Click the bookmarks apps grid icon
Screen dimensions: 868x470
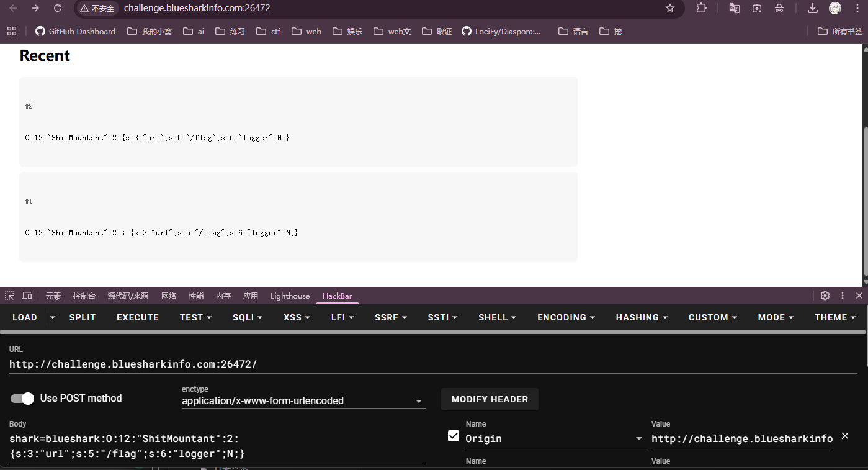pos(12,31)
